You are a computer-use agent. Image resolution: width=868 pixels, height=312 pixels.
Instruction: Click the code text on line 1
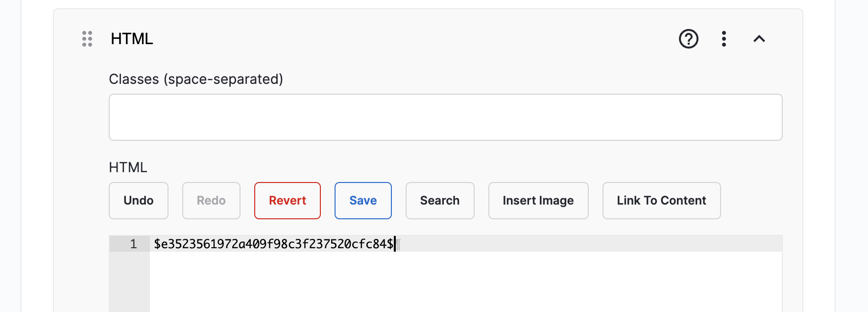click(273, 244)
